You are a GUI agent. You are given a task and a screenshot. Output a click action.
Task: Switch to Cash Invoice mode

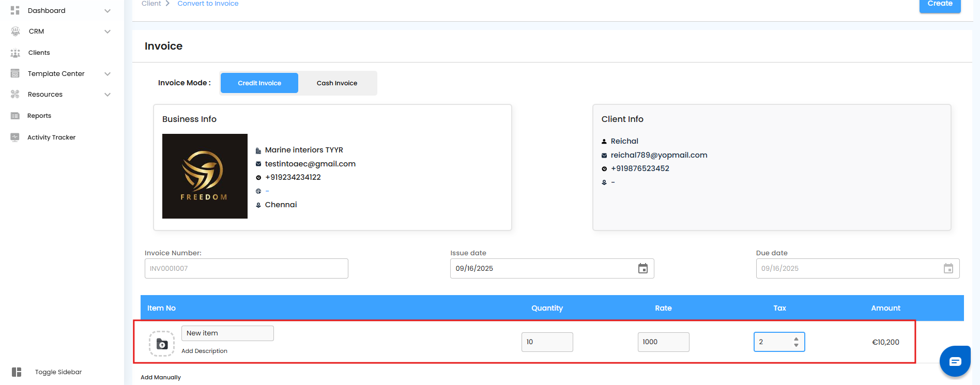click(x=337, y=83)
